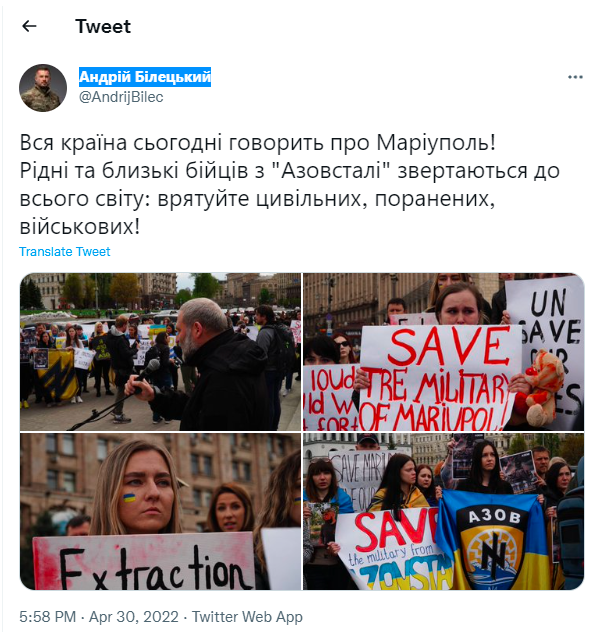The image size is (600, 632).
Task: Click the word "Азовсталі" in the tweet
Action: pyautogui.click(x=332, y=171)
